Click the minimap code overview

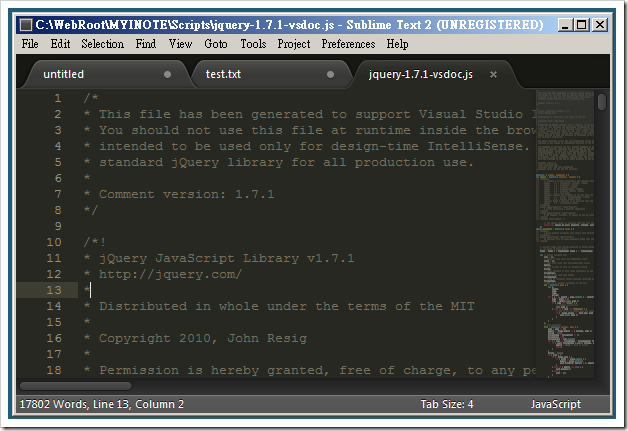tap(565, 234)
